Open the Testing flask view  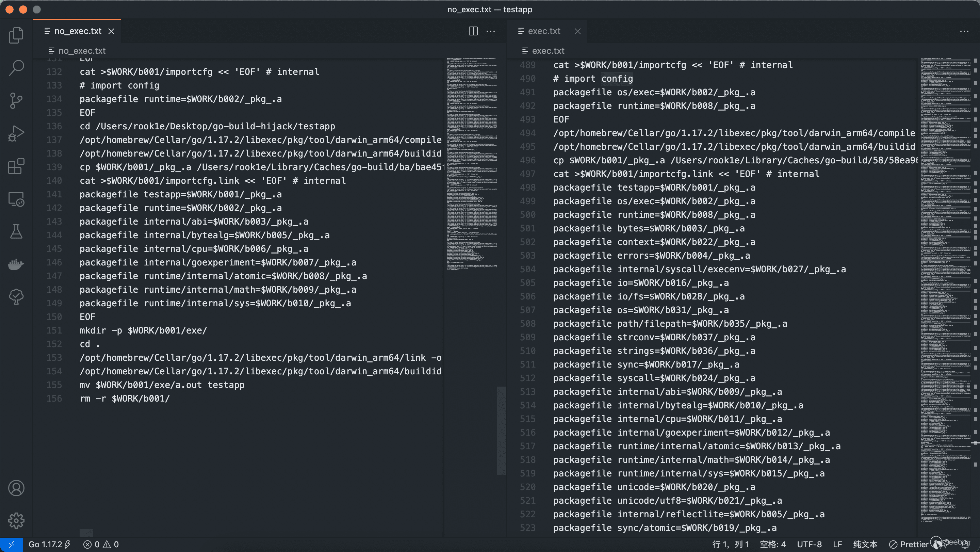(16, 231)
